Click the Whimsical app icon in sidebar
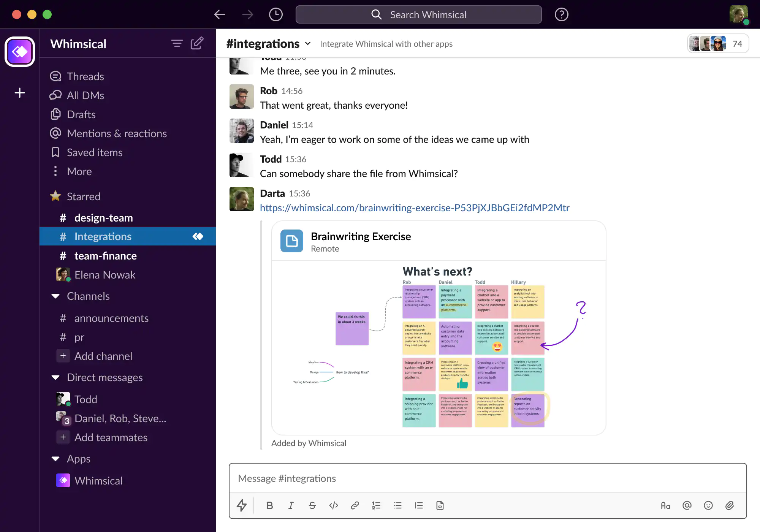Screen dimensions: 760x532 (63, 480)
